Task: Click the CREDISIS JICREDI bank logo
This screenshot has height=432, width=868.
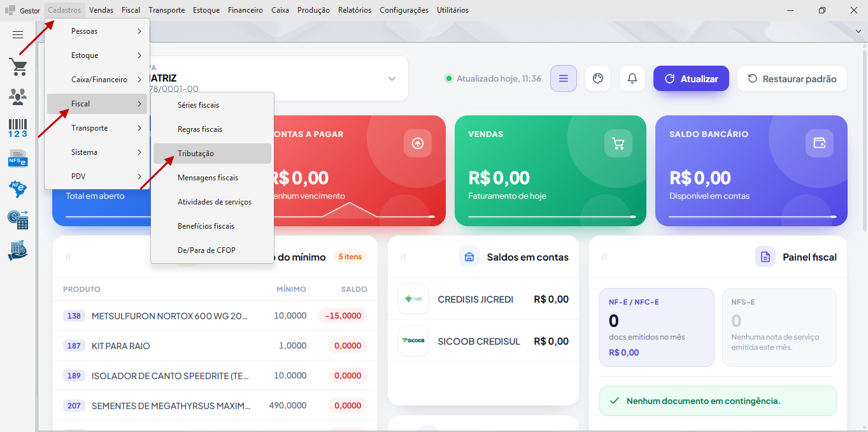Action: [x=413, y=299]
